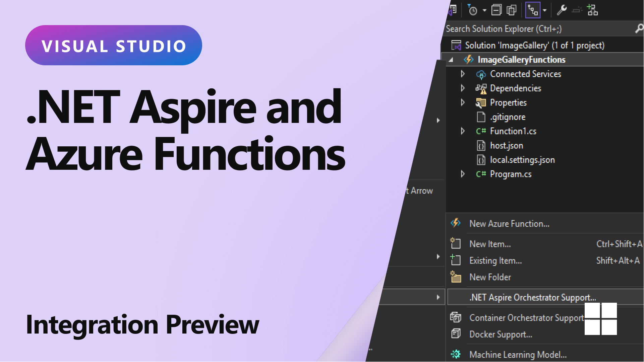Image resolution: width=644 pixels, height=362 pixels.
Task: Click the Pending Changes Filter clock icon
Action: (x=472, y=10)
